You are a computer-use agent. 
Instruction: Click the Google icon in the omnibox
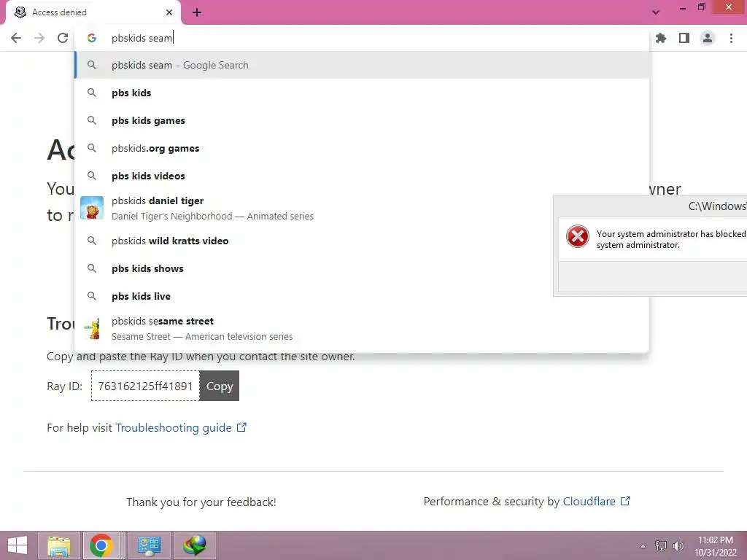point(92,38)
